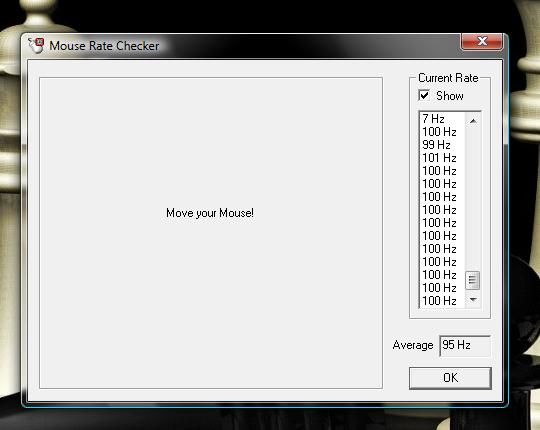This screenshot has height=430, width=540.
Task: Select the first 100 Hz entry below 7 Hz
Action: pos(443,132)
